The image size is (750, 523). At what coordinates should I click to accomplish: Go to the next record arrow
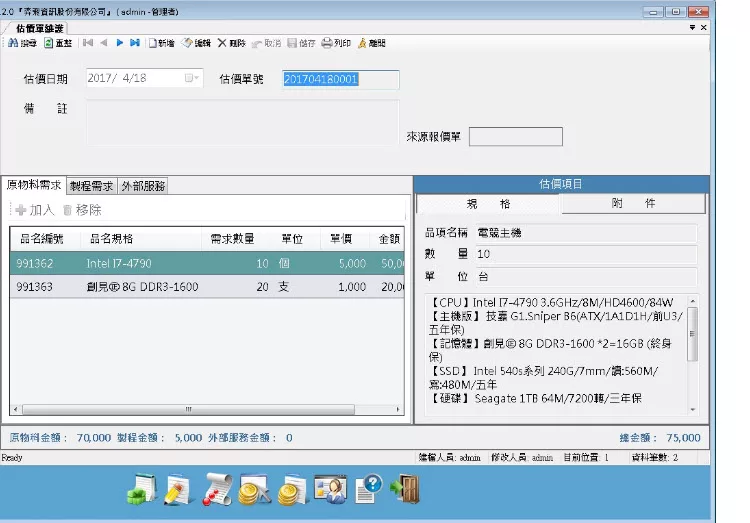tap(120, 44)
